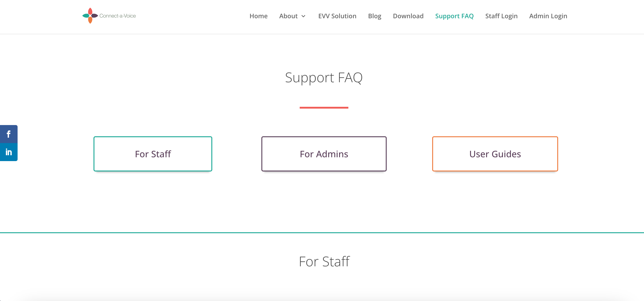Open the EVV Solution page
The height and width of the screenshot is (301, 644).
point(337,16)
